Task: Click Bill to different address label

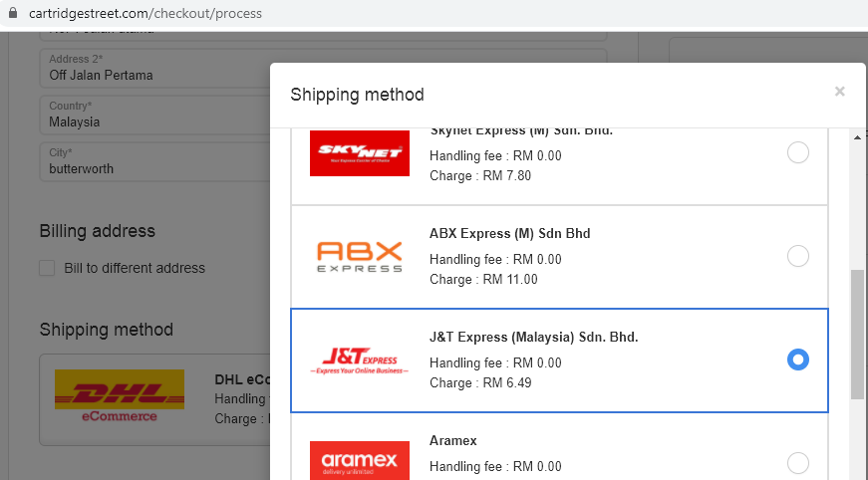Action: [x=135, y=268]
